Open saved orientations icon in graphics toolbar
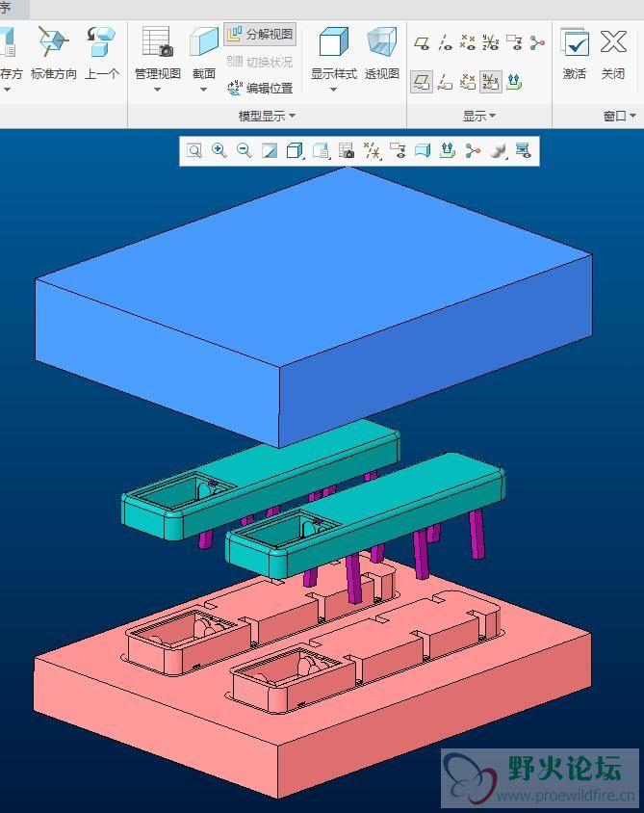The image size is (644, 813). tap(321, 150)
